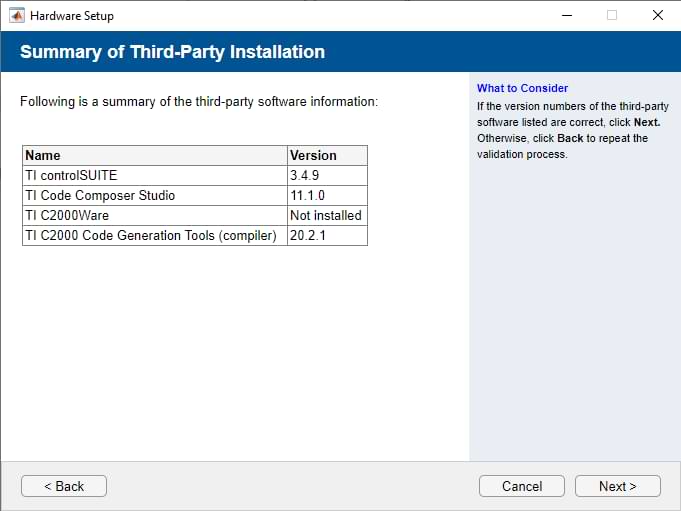Go back with the < Back button
This screenshot has width=681, height=511.
[x=64, y=486]
